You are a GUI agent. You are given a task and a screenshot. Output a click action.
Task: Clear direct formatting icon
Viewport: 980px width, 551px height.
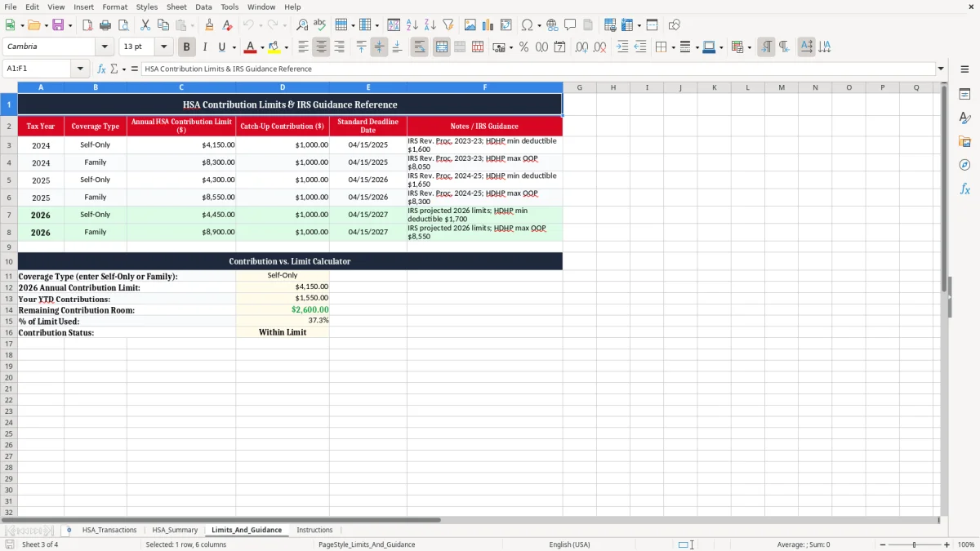228,25
